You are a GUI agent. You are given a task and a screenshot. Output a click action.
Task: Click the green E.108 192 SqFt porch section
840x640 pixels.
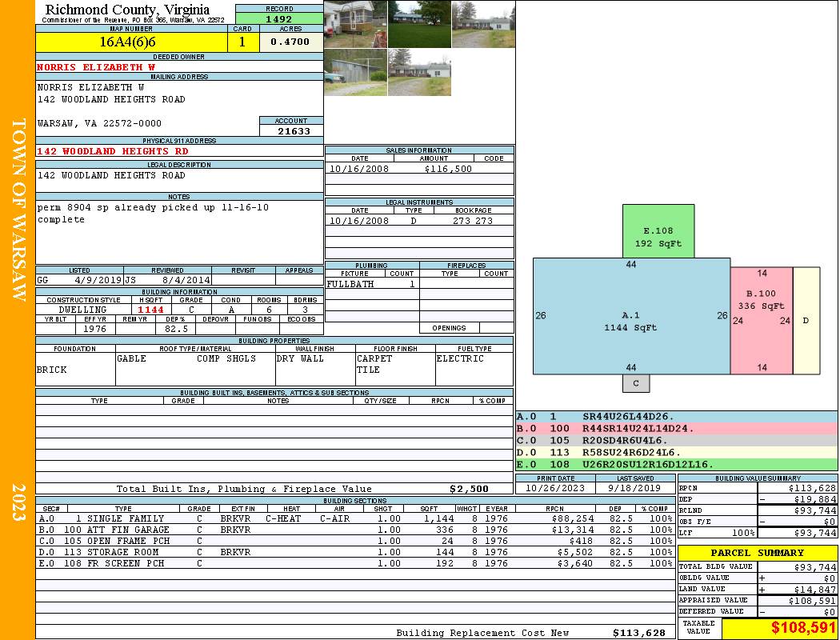click(x=658, y=231)
